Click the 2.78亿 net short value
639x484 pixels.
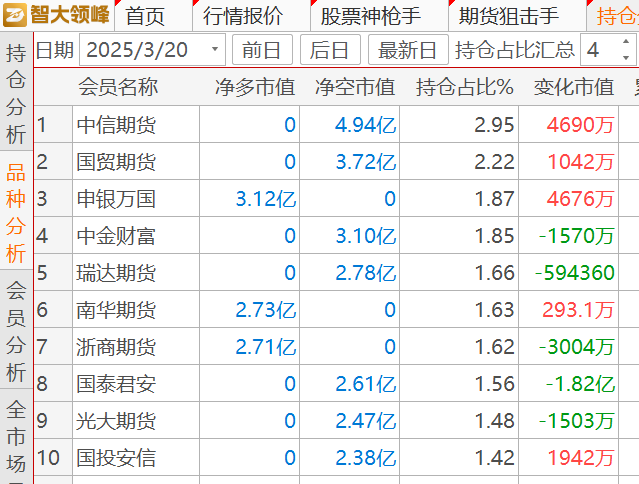(x=366, y=273)
